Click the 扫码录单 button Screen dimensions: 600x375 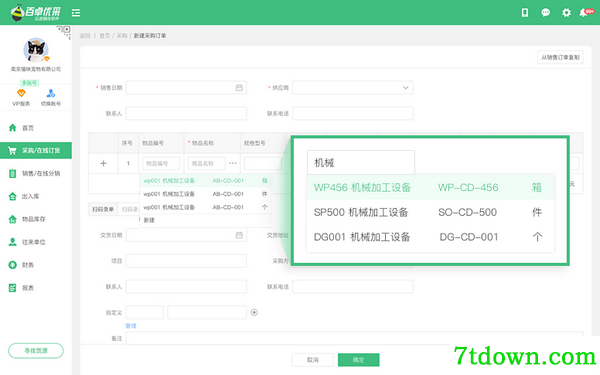pyautogui.click(x=103, y=209)
